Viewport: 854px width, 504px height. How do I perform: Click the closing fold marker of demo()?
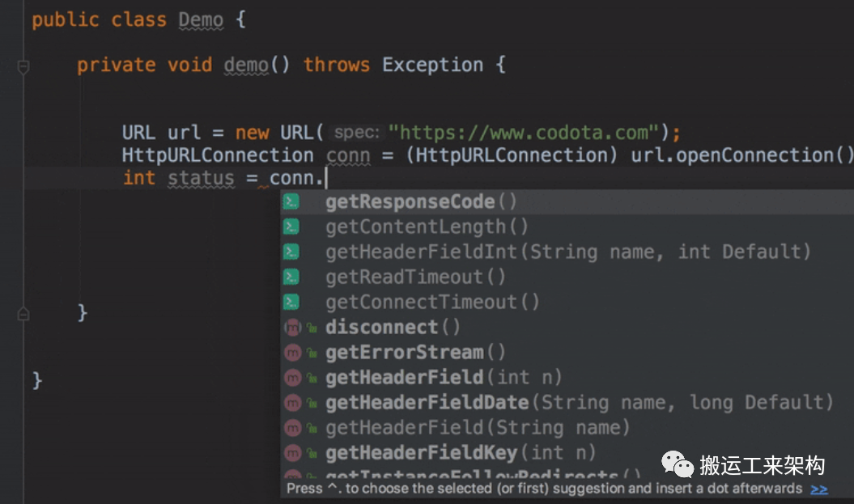23,313
